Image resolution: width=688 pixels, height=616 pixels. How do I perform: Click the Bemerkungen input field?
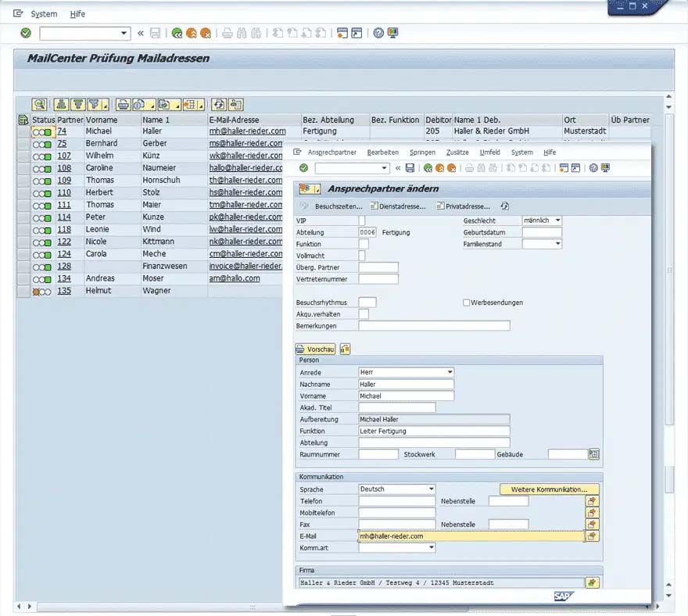[x=434, y=325]
